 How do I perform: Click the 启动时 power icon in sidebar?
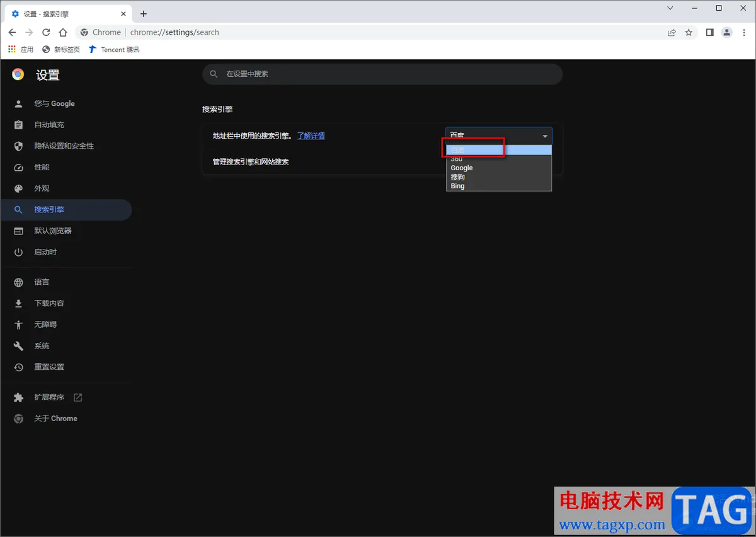pyautogui.click(x=18, y=251)
